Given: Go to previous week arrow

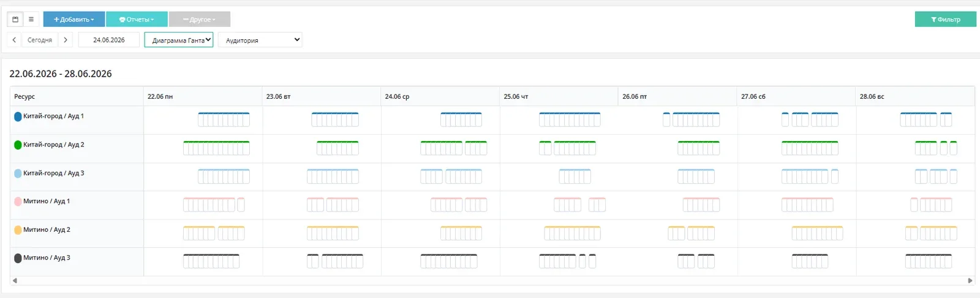Looking at the screenshot, I should [14, 40].
